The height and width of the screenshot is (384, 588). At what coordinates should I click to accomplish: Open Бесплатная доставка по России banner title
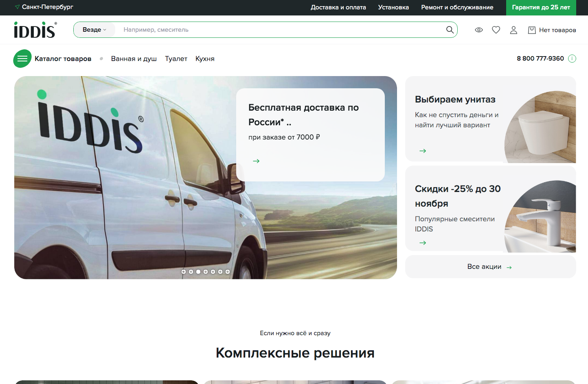(304, 115)
